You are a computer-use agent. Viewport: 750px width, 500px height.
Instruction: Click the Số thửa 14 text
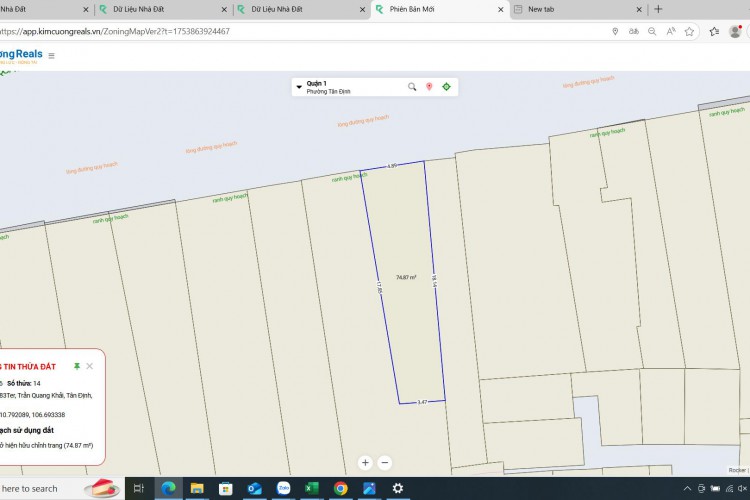[x=24, y=383]
